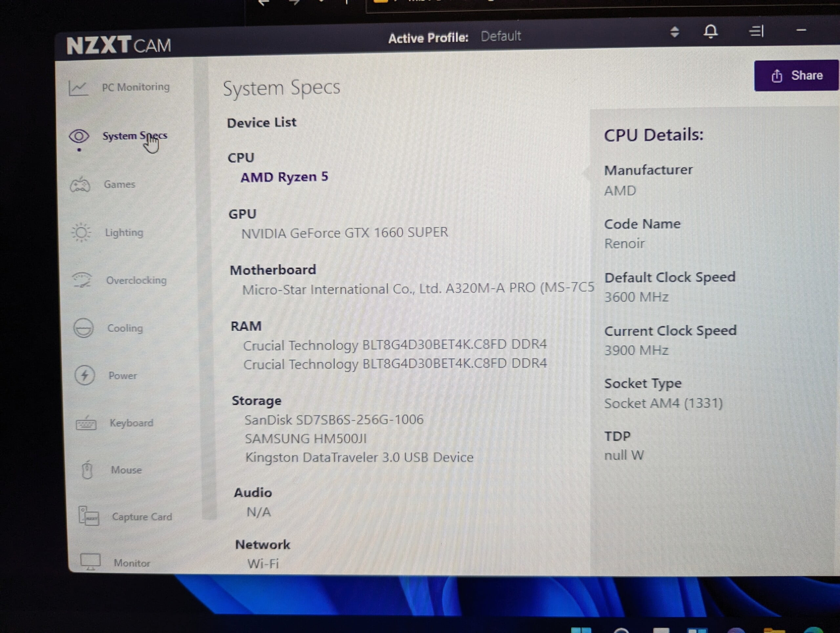Open the Keyboard section label
The image size is (840, 633).
(x=131, y=423)
